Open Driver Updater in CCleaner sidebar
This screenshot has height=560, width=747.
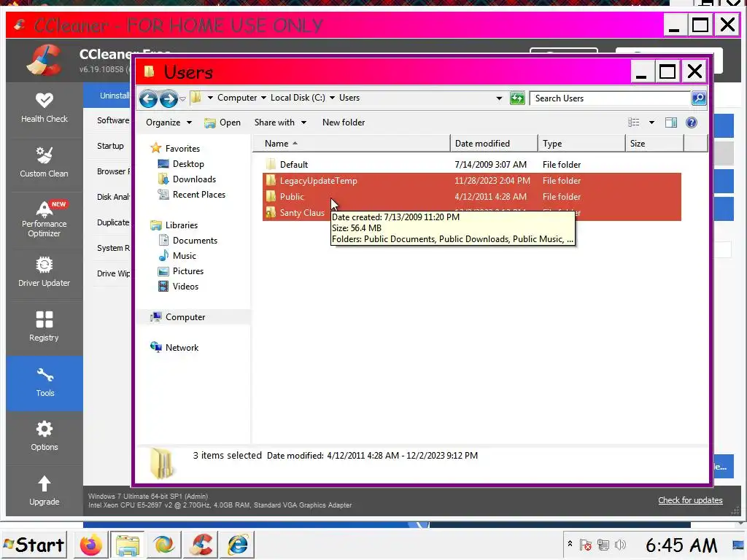(x=44, y=272)
